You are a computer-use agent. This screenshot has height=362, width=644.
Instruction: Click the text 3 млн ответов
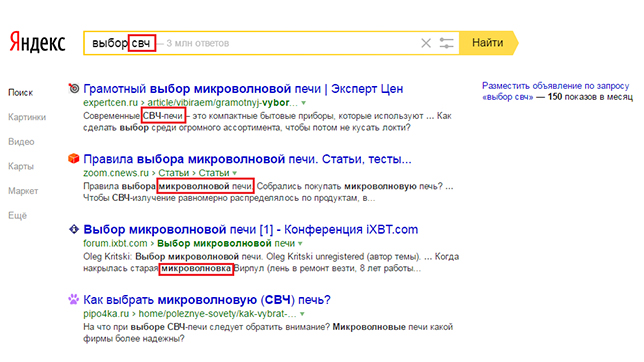point(198,43)
